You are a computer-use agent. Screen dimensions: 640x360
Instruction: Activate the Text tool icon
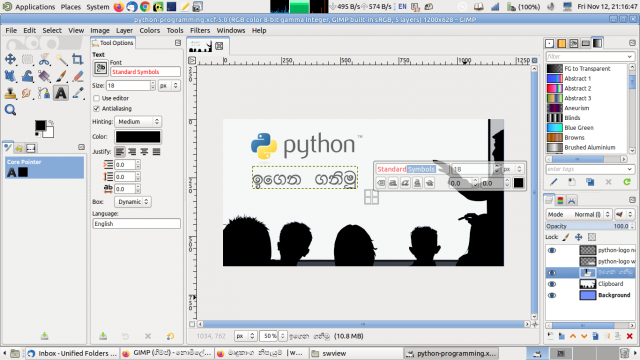61,93
